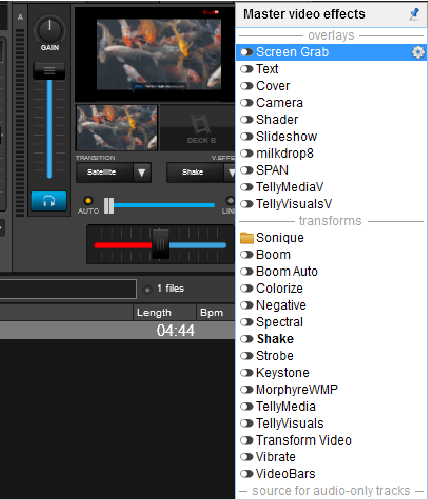
Task: Click the AUTO crossfade indicator light
Action: coord(88,201)
